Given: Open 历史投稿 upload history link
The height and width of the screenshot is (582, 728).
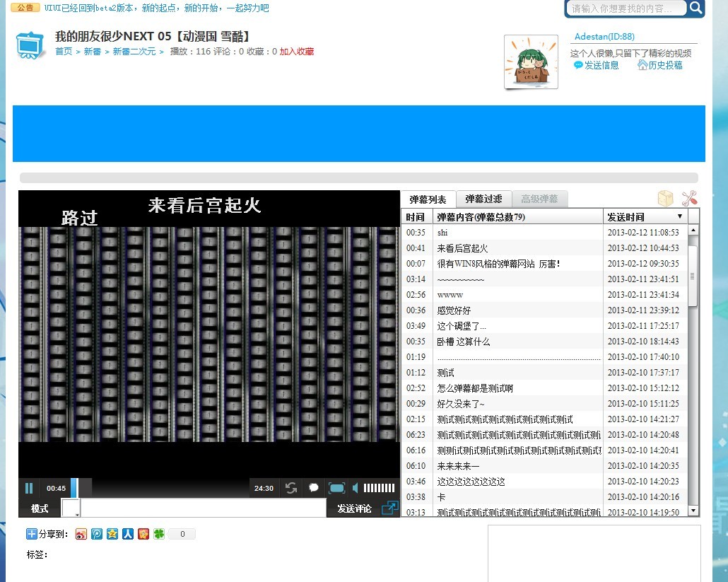Looking at the screenshot, I should tap(660, 66).
